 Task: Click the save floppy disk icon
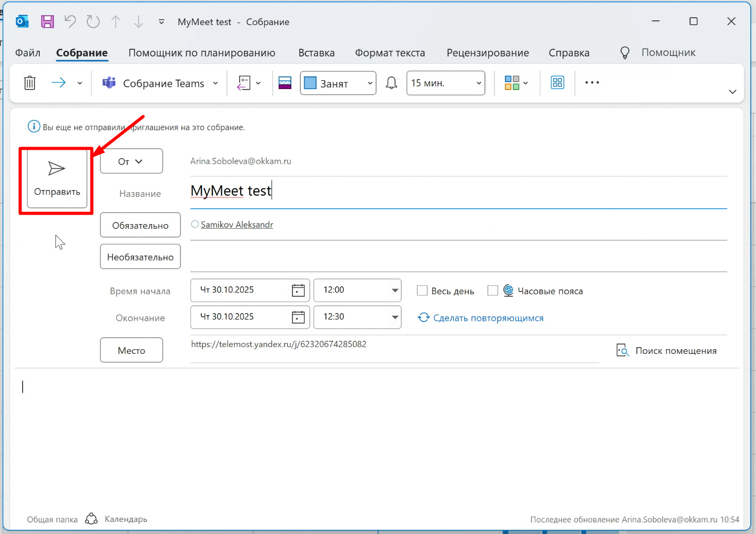[x=48, y=21]
